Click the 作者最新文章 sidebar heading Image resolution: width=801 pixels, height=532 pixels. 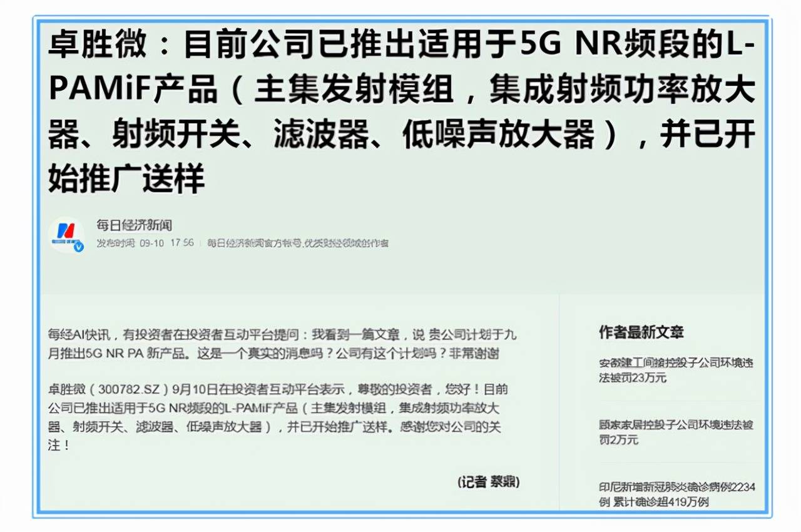tap(641, 332)
